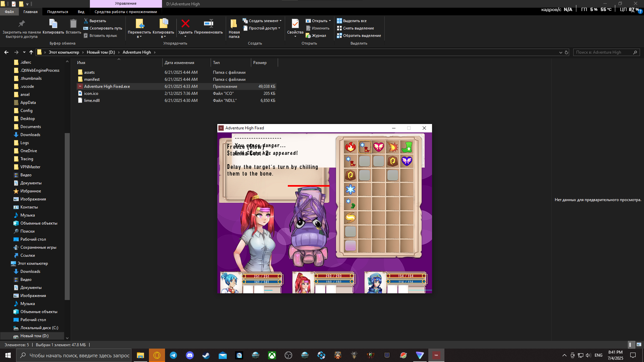644x362 pixels.
Task: Choose the fireball explosion skill icon
Action: pos(392,147)
